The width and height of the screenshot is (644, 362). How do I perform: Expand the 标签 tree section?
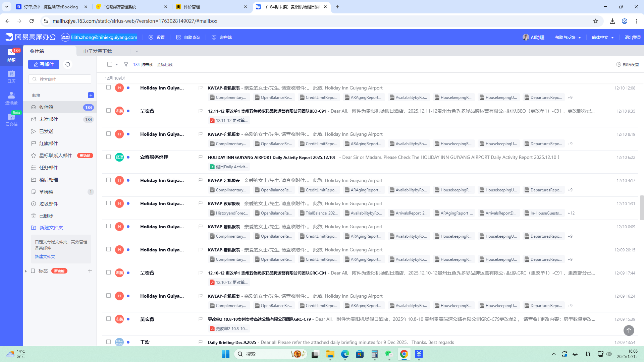click(x=26, y=271)
